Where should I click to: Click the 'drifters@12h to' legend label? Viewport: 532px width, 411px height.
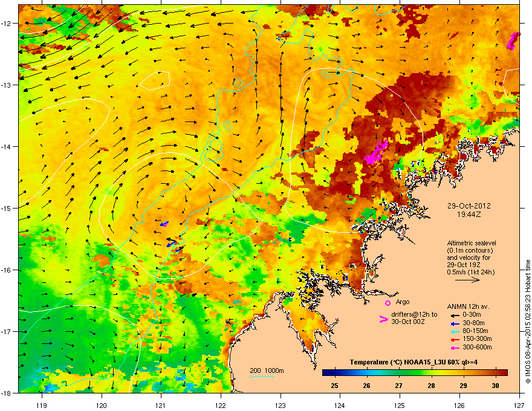click(x=414, y=314)
